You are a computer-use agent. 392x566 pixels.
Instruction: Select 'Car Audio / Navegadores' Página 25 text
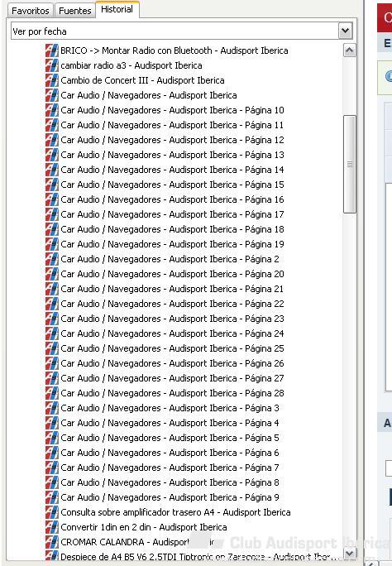coord(172,348)
